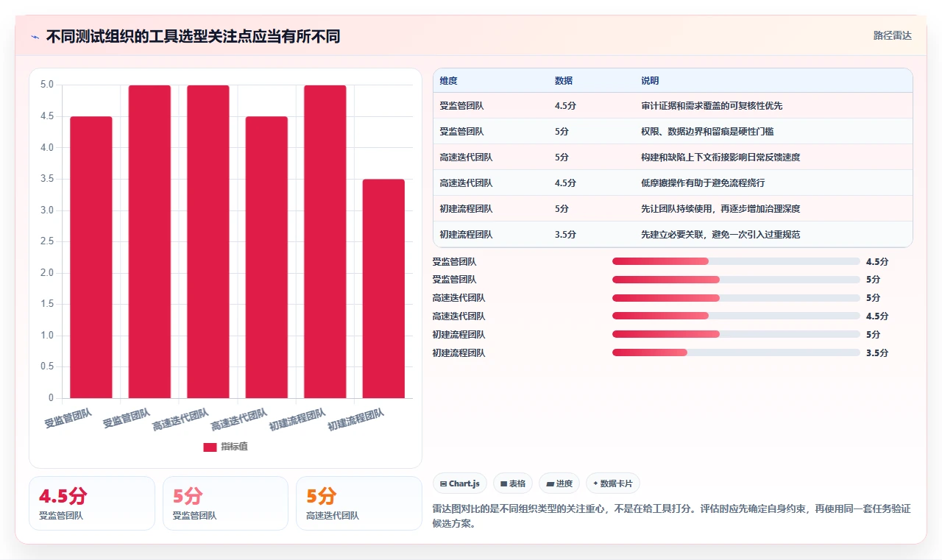Screen dimensions: 942x560
Task: Click the progress bar for 受监管团队 4.5分
Action: [736, 261]
